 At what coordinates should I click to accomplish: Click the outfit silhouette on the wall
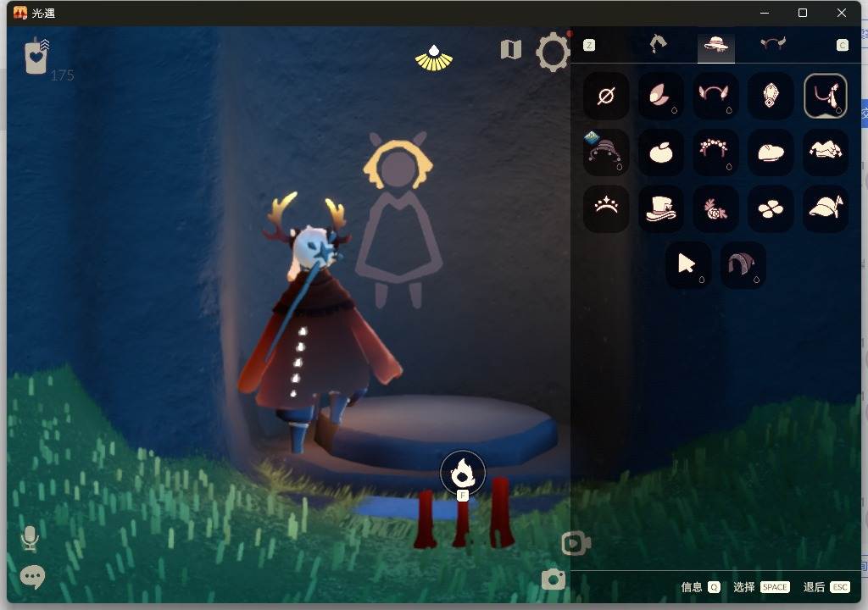tap(398, 219)
